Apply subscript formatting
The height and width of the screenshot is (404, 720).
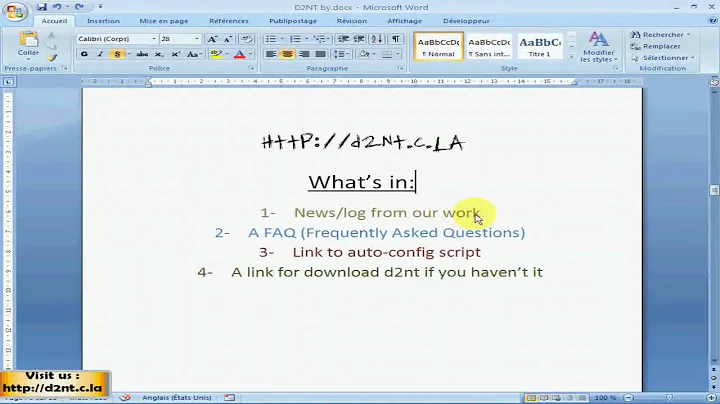[159, 54]
